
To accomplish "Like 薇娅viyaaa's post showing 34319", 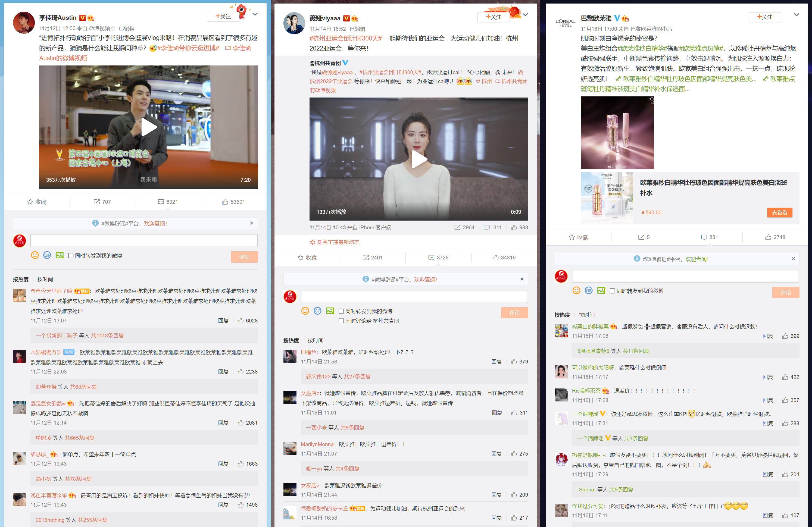I will point(504,258).
